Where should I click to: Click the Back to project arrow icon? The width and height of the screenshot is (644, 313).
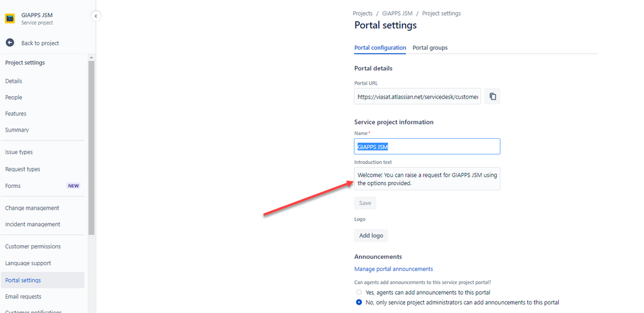10,43
